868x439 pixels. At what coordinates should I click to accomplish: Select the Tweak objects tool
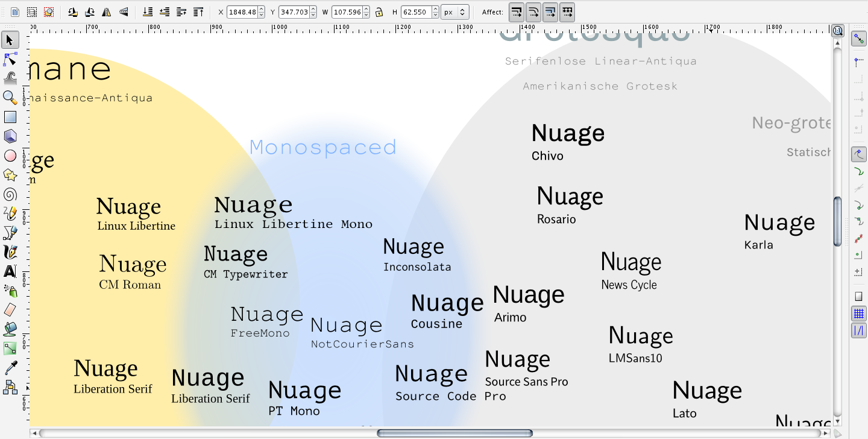10,78
